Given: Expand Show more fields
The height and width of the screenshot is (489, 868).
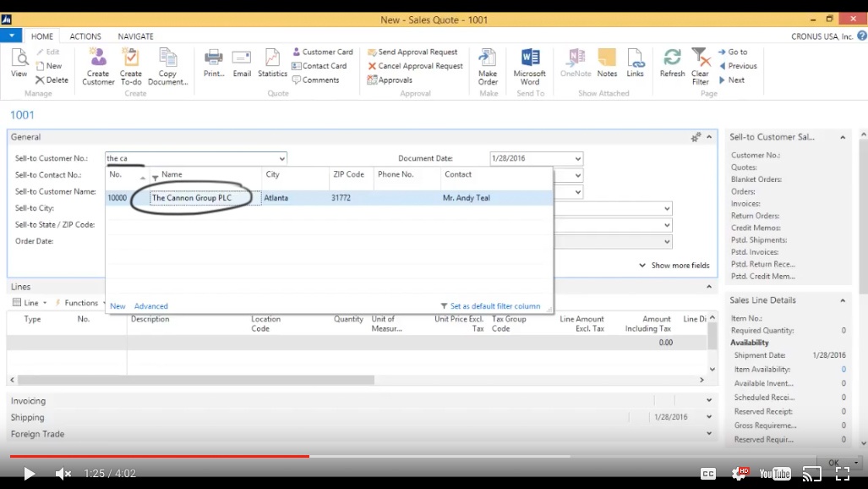Looking at the screenshot, I should (x=674, y=265).
